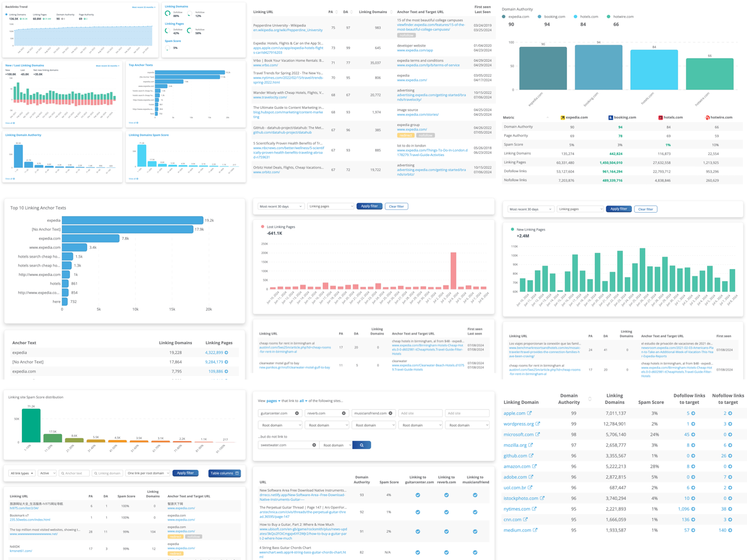Click external link icon beside microsoft.com
The image size is (747, 560).
pos(537,435)
